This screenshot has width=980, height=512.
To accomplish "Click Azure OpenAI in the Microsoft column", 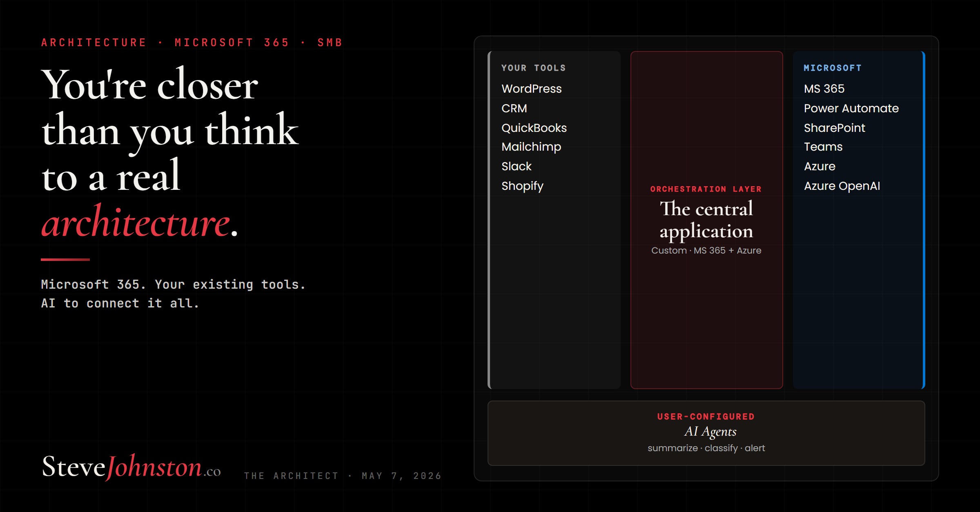I will pos(842,186).
